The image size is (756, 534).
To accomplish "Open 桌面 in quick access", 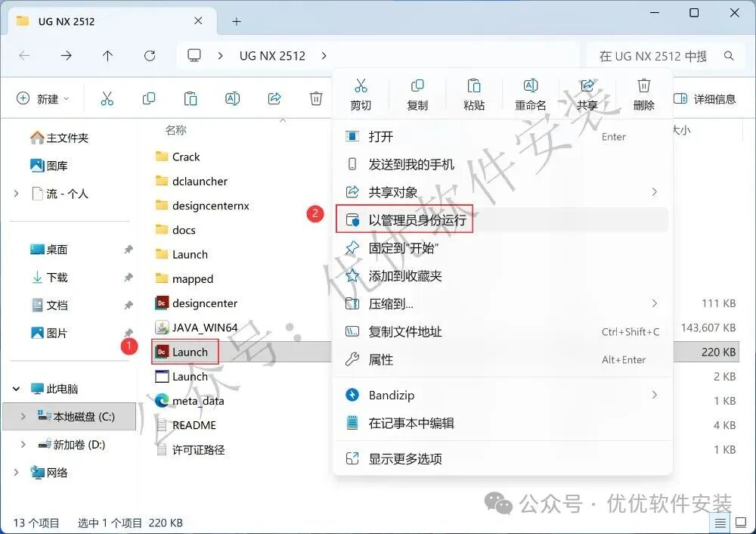I will [49, 250].
